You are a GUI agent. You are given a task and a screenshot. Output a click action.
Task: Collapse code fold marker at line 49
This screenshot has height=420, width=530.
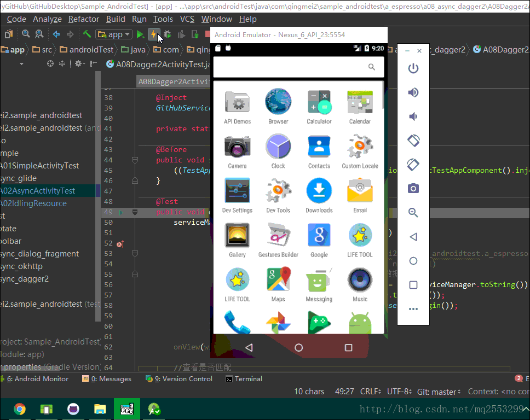pos(135,212)
